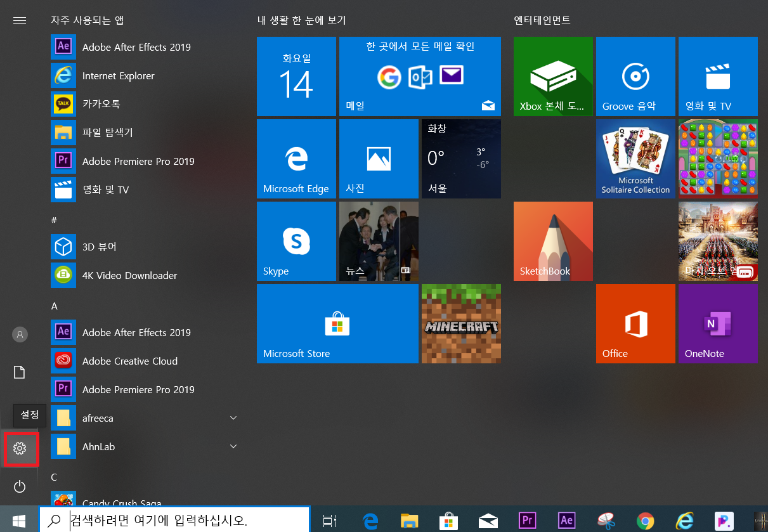Expand the AhnLab folder chevron
Screen dimensions: 768x532
(x=233, y=446)
